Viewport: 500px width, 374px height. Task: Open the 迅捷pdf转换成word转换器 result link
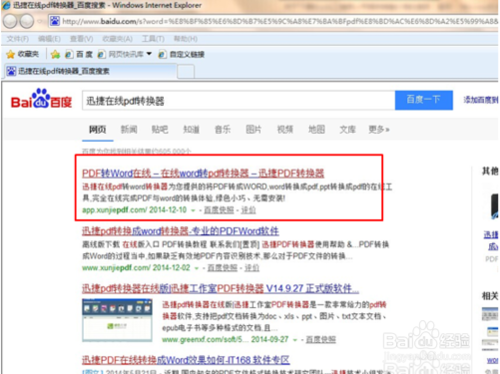(180, 231)
